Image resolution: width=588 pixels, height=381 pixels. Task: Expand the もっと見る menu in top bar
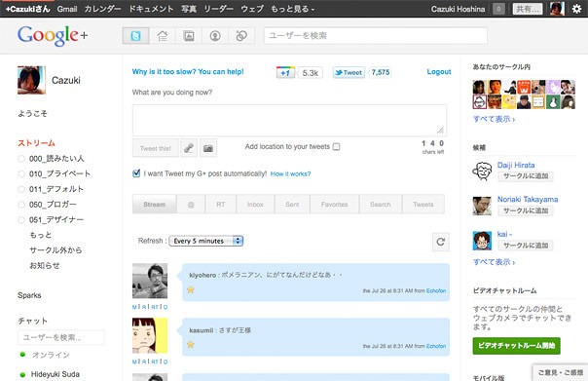[x=292, y=9]
